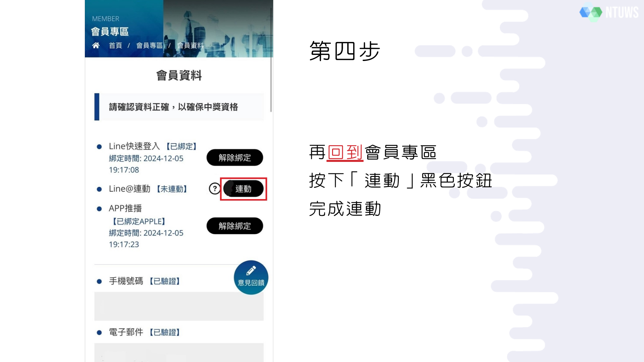Unbind APP push with 解除綁定 button
Screen dimensions: 644x362
235,226
